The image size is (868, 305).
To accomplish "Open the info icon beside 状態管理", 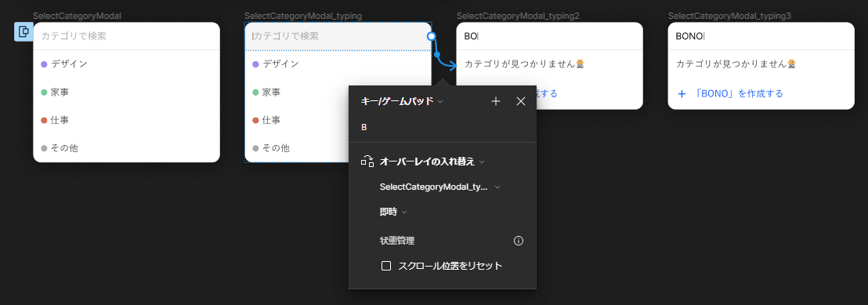I will (519, 241).
